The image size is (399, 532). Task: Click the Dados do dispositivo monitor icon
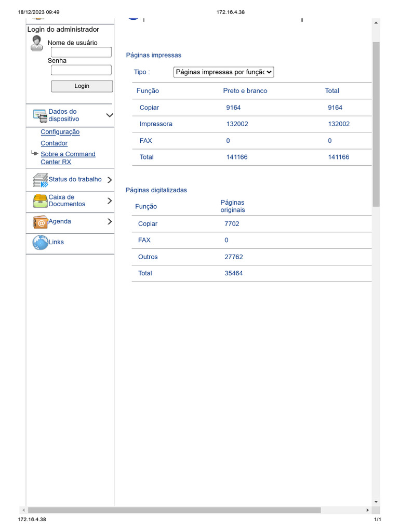point(40,116)
